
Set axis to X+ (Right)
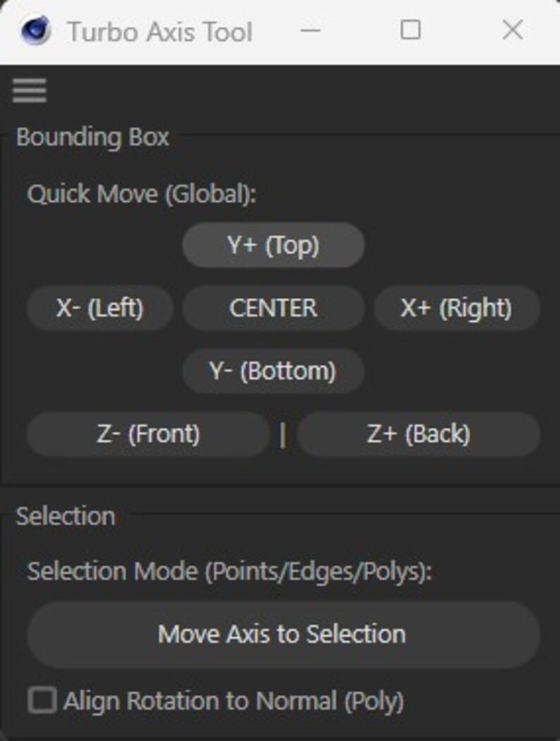point(456,308)
